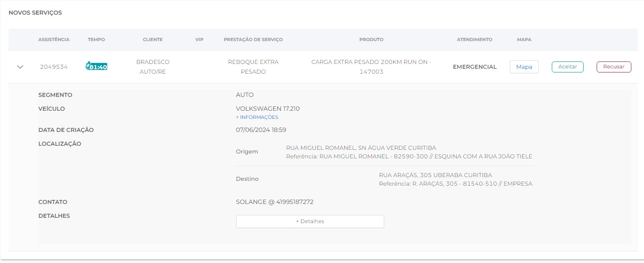The height and width of the screenshot is (263, 644).
Task: Select the PRESTAÇÃO DE SERVIÇO header
Action: pos(253,39)
